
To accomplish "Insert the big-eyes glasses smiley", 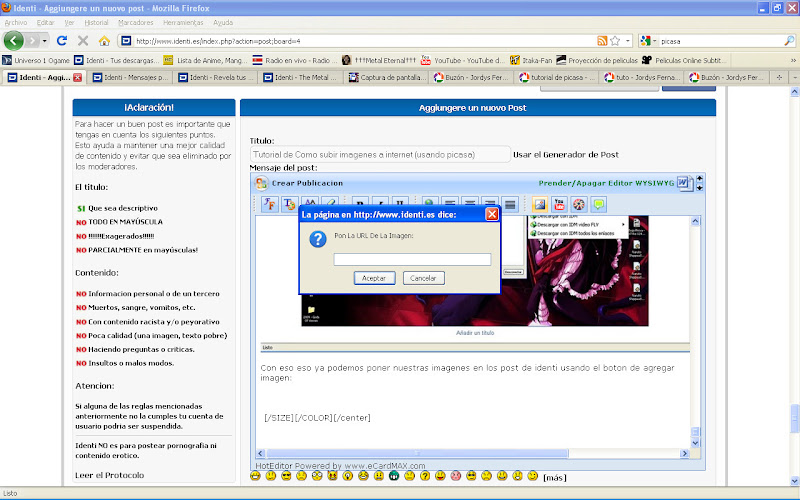I will [x=317, y=476].
